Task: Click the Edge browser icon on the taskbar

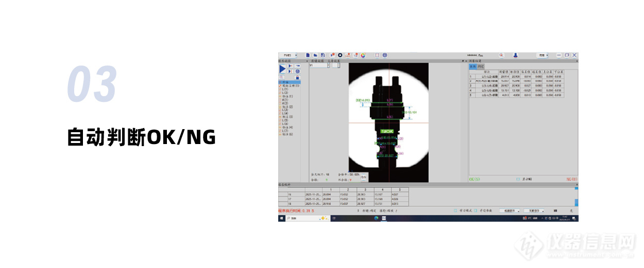Action: point(377,218)
